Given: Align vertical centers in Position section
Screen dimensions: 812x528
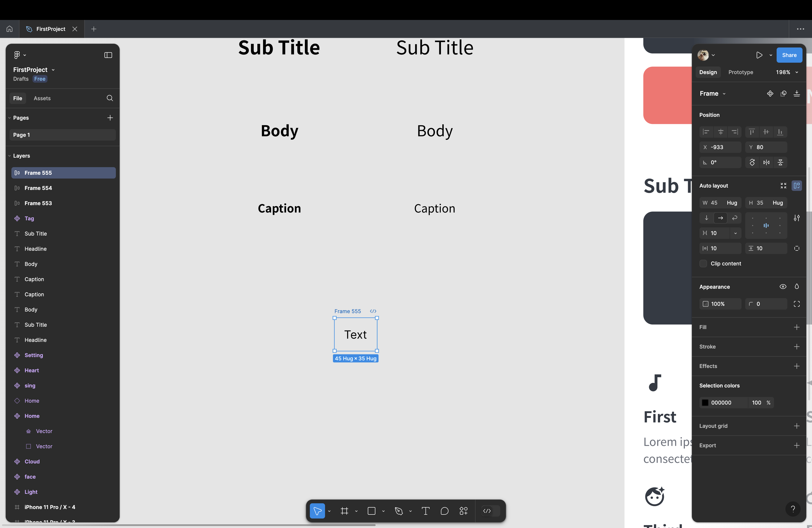Looking at the screenshot, I should 766,132.
